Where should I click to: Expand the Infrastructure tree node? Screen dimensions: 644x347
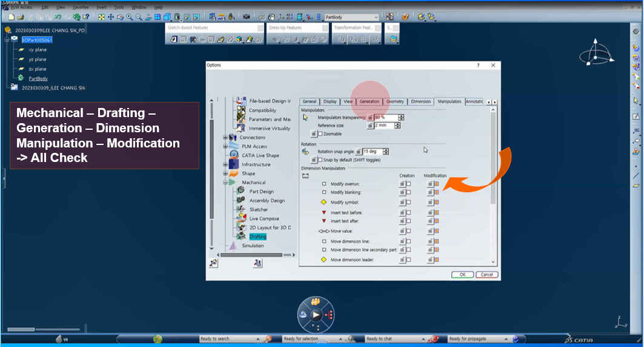pos(225,164)
